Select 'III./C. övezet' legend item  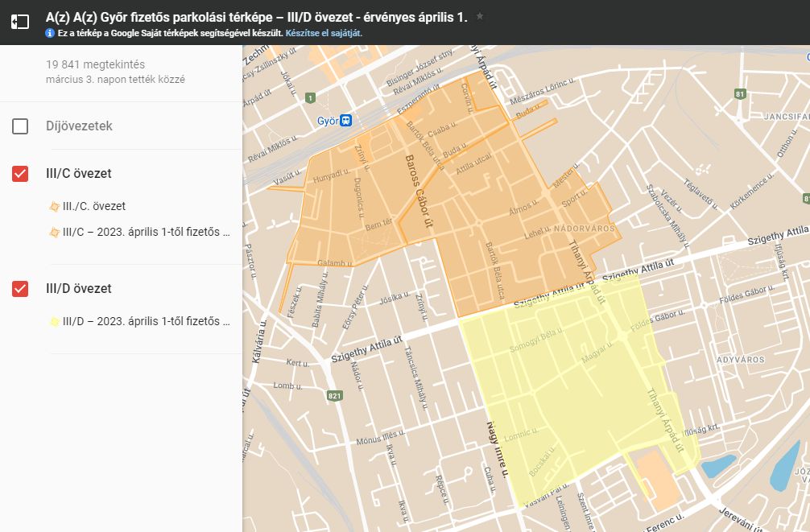tap(94, 207)
